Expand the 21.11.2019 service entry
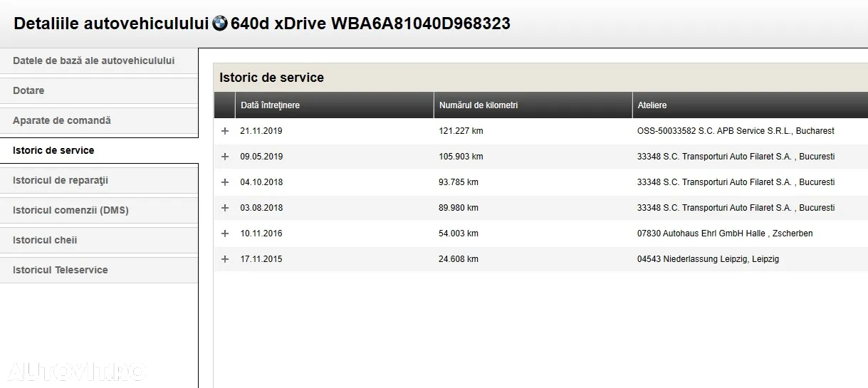Screen dimensions: 868x388 coord(225,131)
